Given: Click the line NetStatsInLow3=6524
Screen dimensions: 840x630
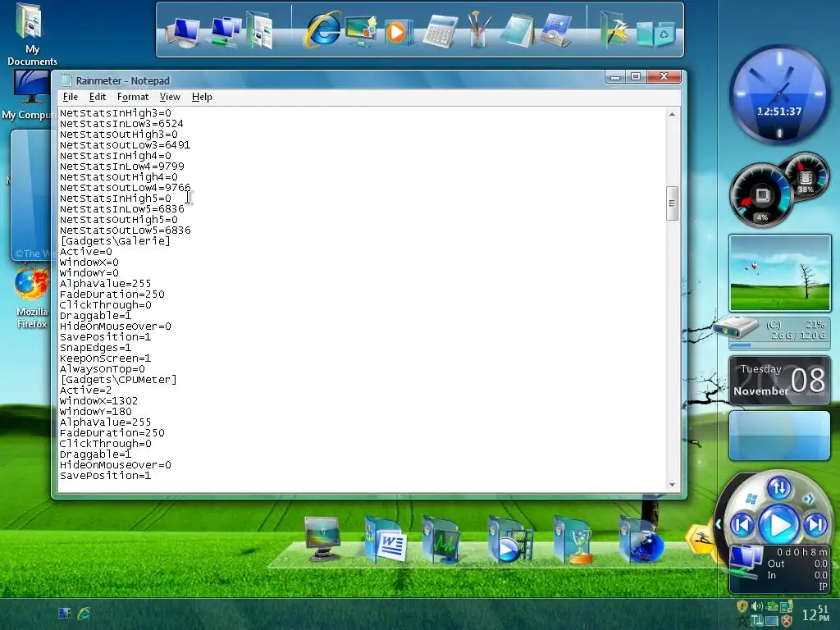Looking at the screenshot, I should click(x=121, y=124).
